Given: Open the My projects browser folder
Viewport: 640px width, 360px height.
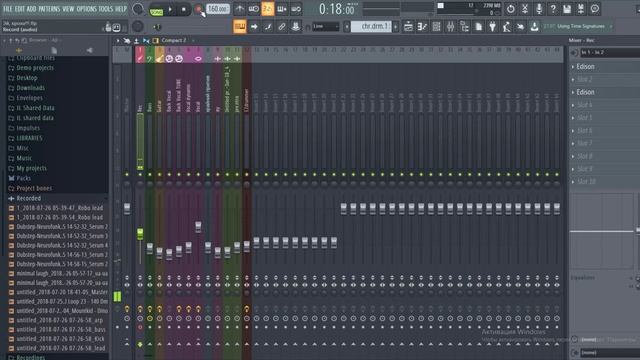Looking at the screenshot, I should coord(31,168).
